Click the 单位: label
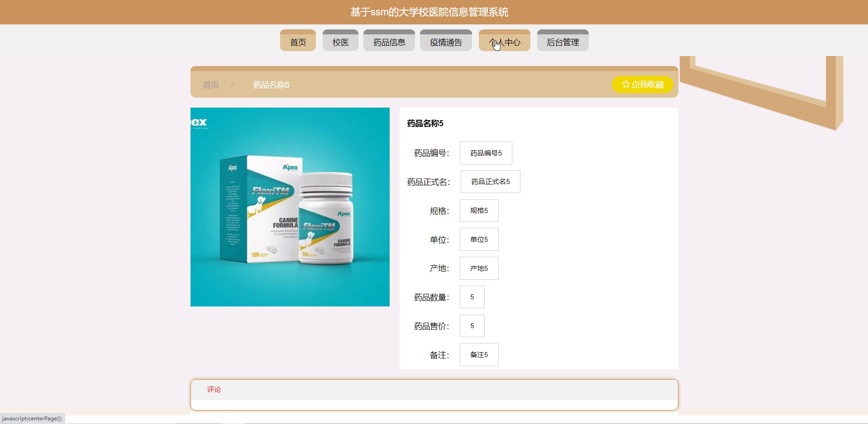Screen dimensions: 868x424 coord(439,240)
